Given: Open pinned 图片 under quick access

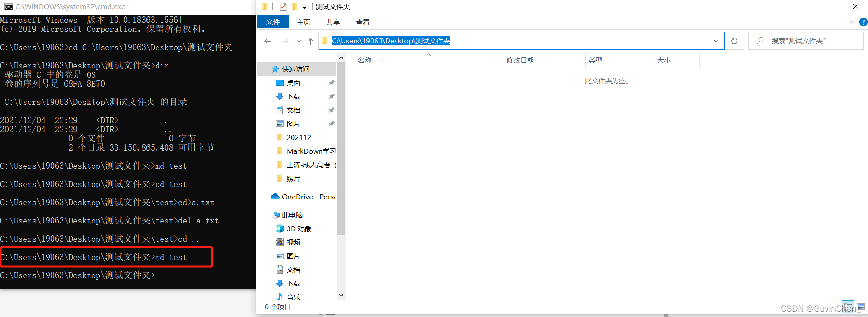Looking at the screenshot, I should (x=293, y=124).
